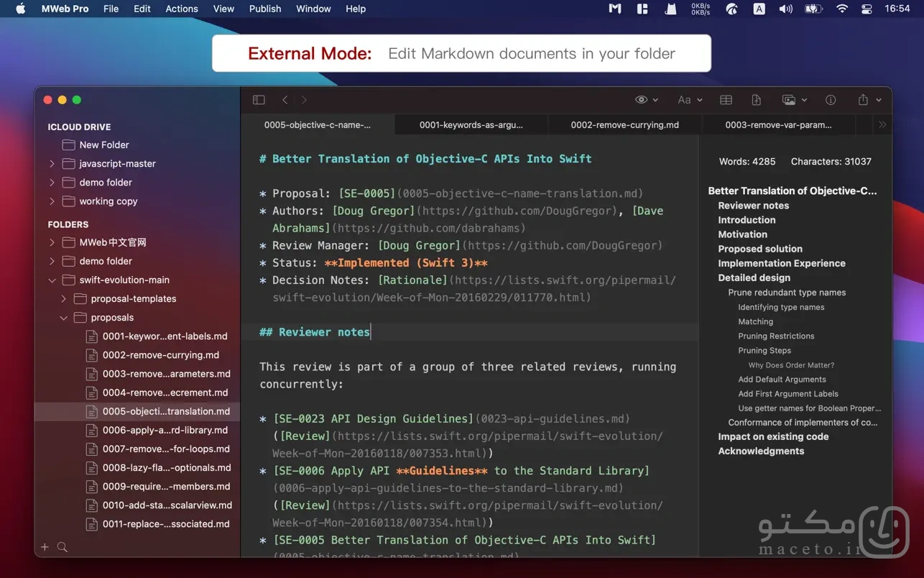Viewport: 924px width, 578px height.
Task: Click the export document icon
Action: 757,100
